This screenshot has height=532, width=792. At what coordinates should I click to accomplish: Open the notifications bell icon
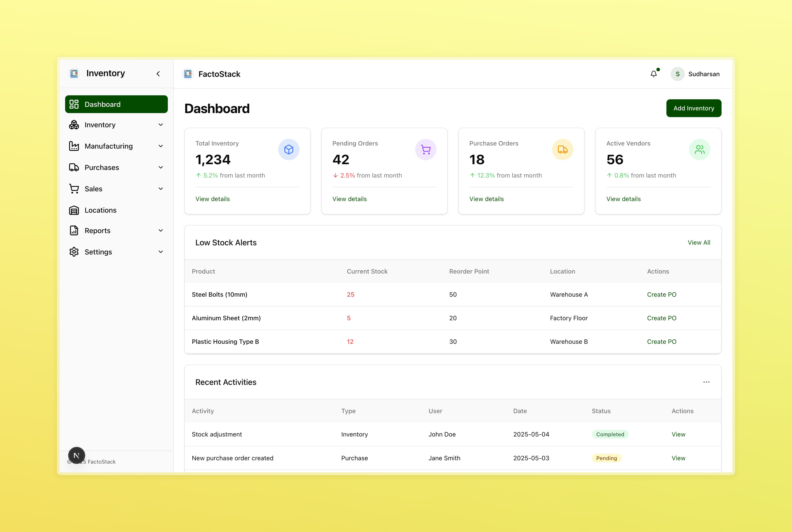[653, 74]
